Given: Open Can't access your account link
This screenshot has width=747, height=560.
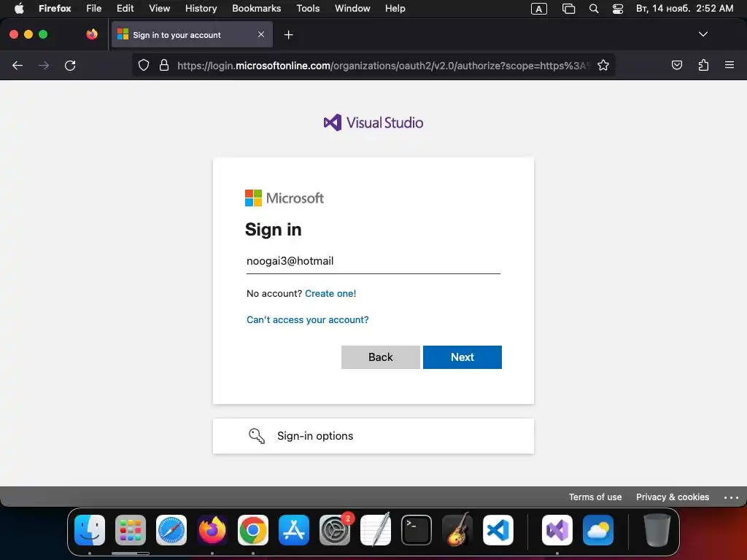Looking at the screenshot, I should coord(307,319).
